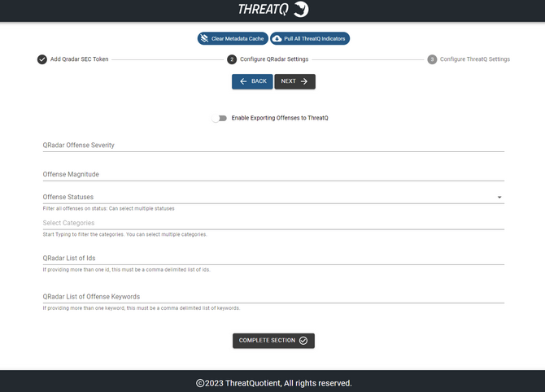The height and width of the screenshot is (392, 545).
Task: Click the NEXT button
Action: click(294, 81)
